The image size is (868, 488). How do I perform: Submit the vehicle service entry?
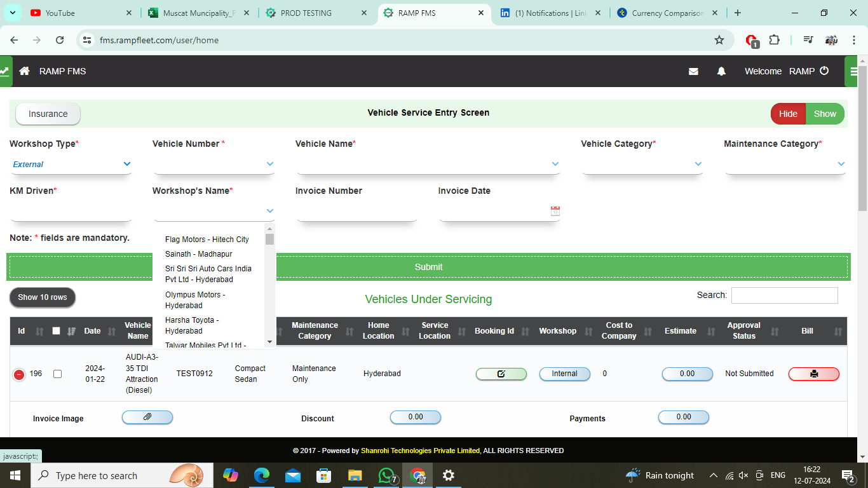pyautogui.click(x=428, y=267)
